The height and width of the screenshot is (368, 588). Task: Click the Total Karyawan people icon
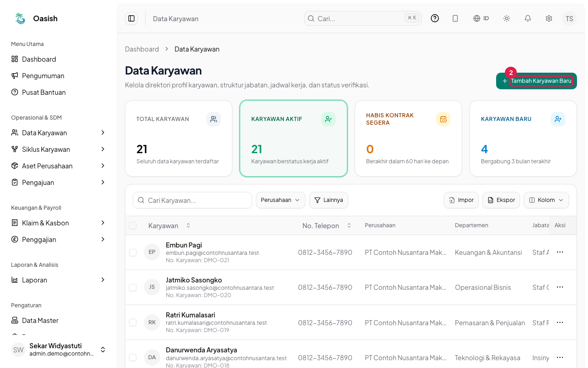point(214,119)
